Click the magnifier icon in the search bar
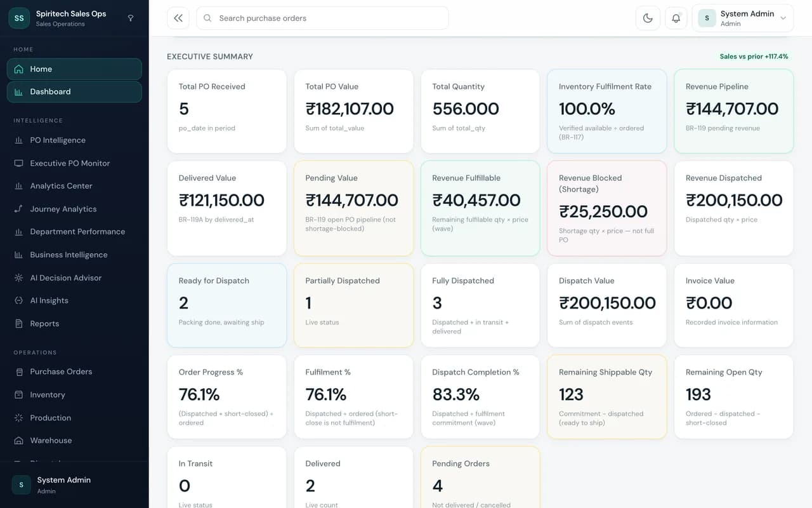 (x=207, y=18)
